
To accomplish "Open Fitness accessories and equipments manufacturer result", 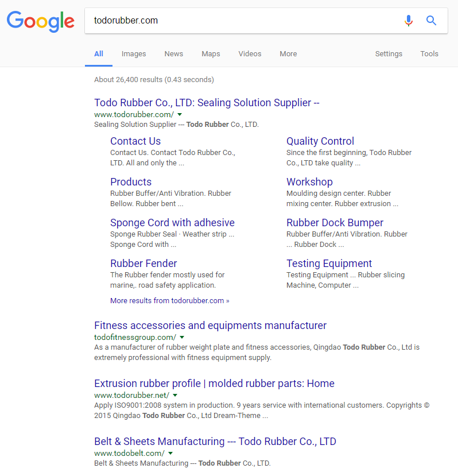I will [210, 326].
